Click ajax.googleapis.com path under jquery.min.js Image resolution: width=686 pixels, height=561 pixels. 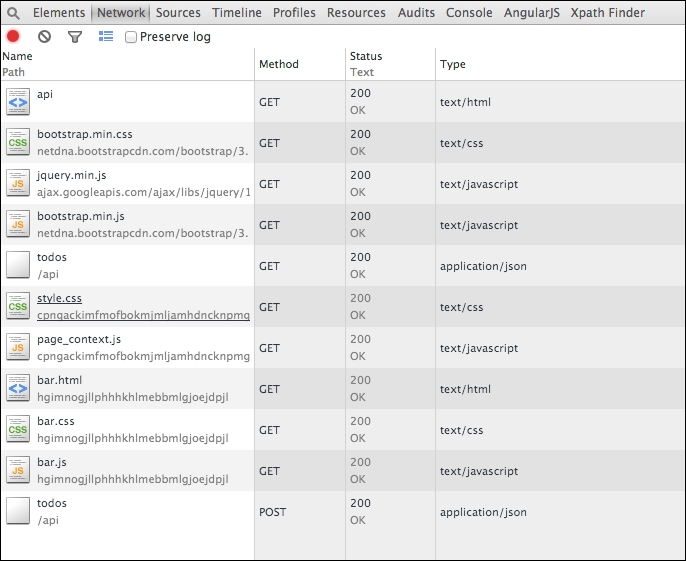point(144,192)
